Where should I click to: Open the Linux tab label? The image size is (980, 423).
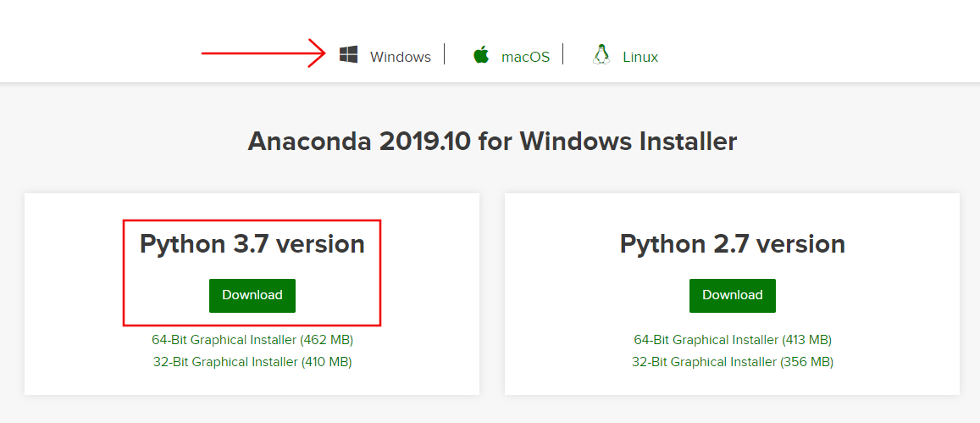tap(640, 57)
